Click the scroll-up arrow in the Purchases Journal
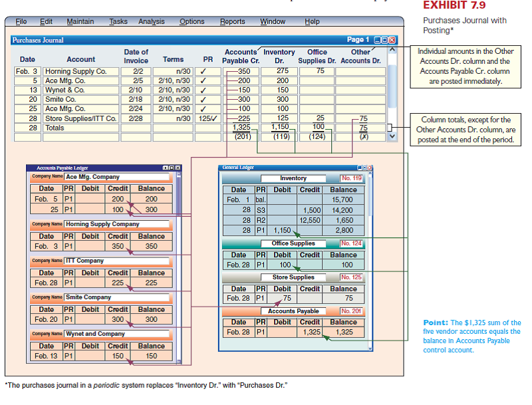The image size is (532, 405). [x=392, y=49]
